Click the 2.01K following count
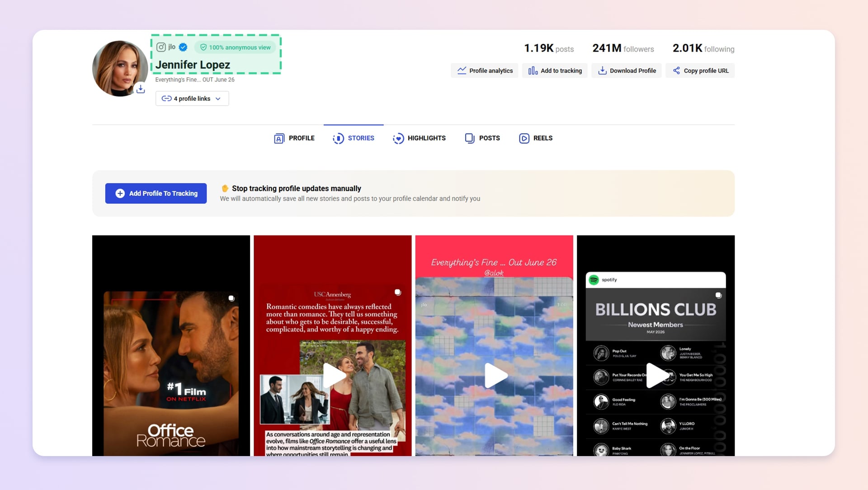Screen dimensions: 868x490 703,48
